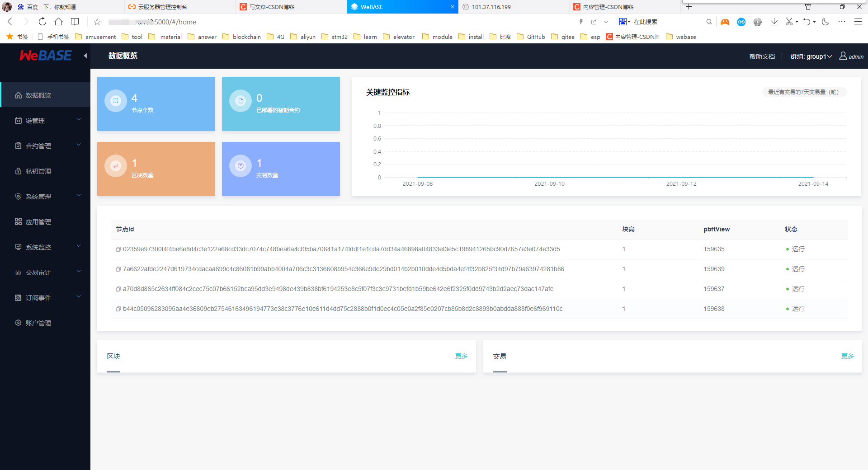Select the 数据概览 home icon in sidebar
This screenshot has width=868, height=470.
tap(18, 95)
